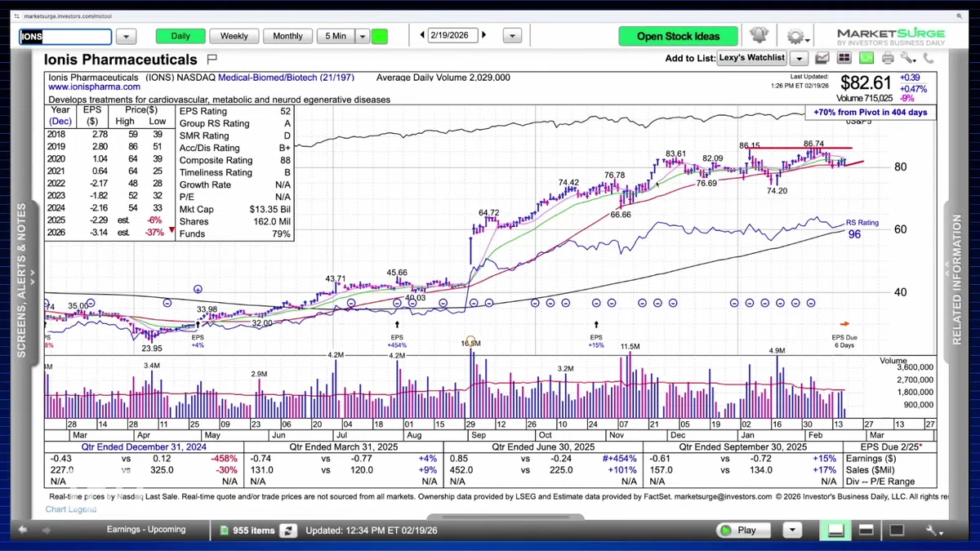The width and height of the screenshot is (980, 551).
Task: Open www.ionispharma.com link
Action: (x=94, y=87)
